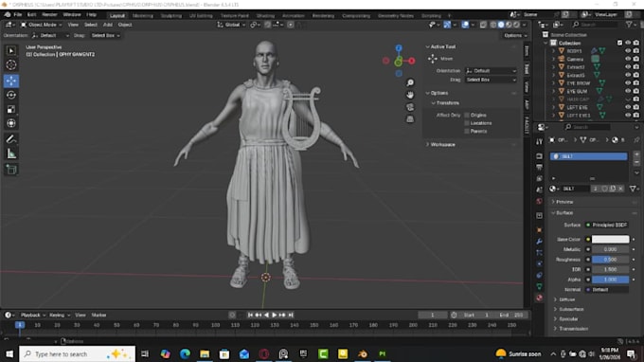This screenshot has width=644, height=362.
Task: Open the Global transform orientation dropdown
Action: click(231, 25)
